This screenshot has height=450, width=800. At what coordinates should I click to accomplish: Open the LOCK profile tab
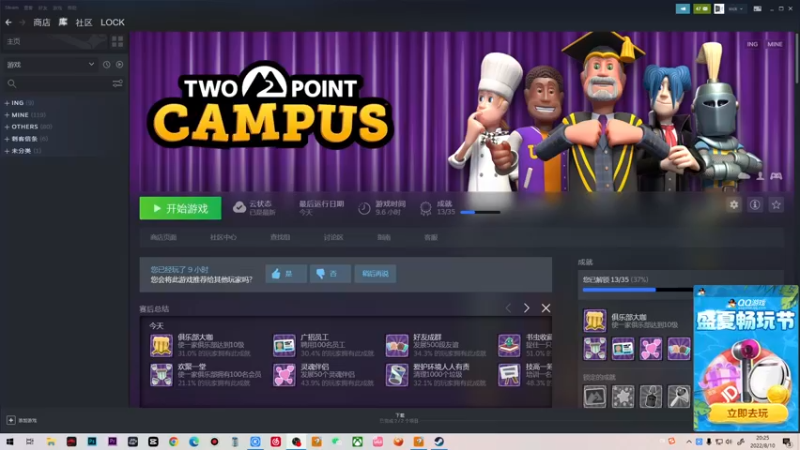pyautogui.click(x=112, y=22)
